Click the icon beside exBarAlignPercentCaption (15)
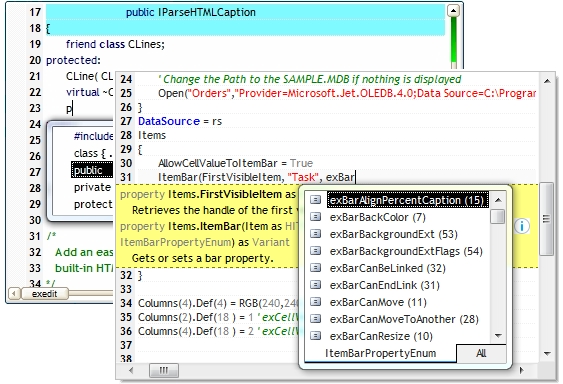 coord(315,200)
